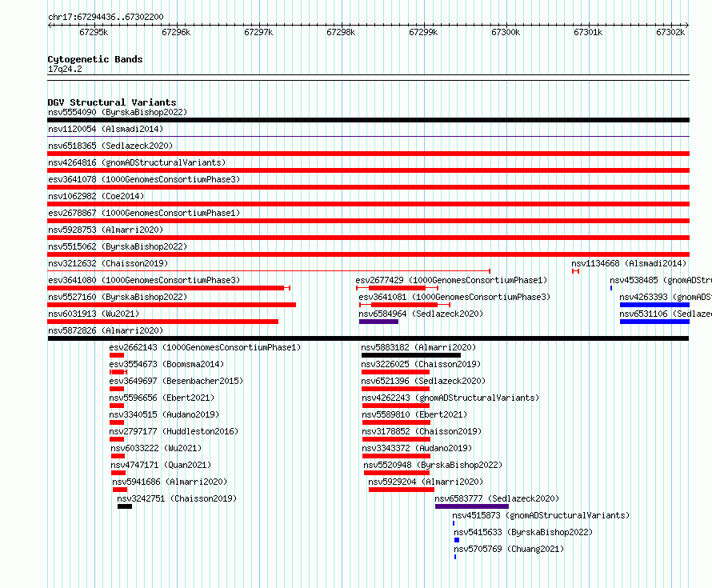This screenshot has width=712, height=588.
Task: Click nsv6033222 (Wu2021) label
Action: coord(156,448)
